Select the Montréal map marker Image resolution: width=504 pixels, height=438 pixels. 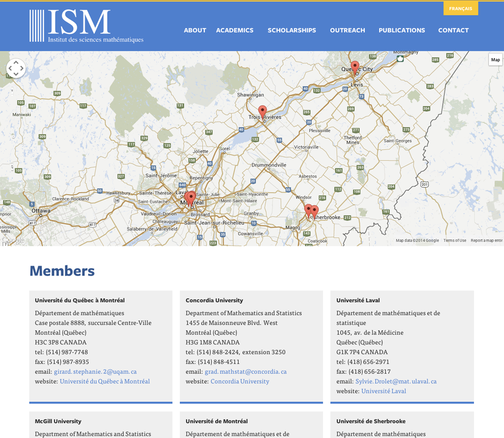[x=191, y=198]
